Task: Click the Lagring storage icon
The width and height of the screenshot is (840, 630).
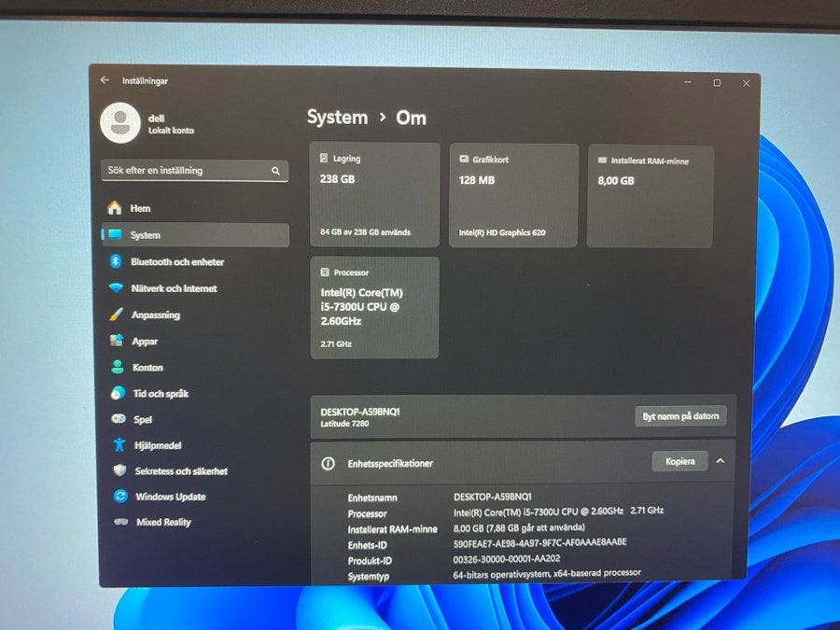Action: click(x=324, y=158)
